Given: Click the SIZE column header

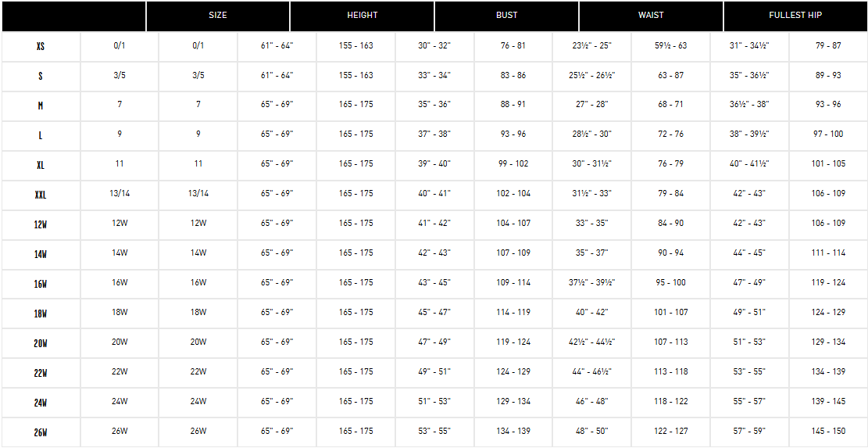Looking at the screenshot, I should coord(217,16).
